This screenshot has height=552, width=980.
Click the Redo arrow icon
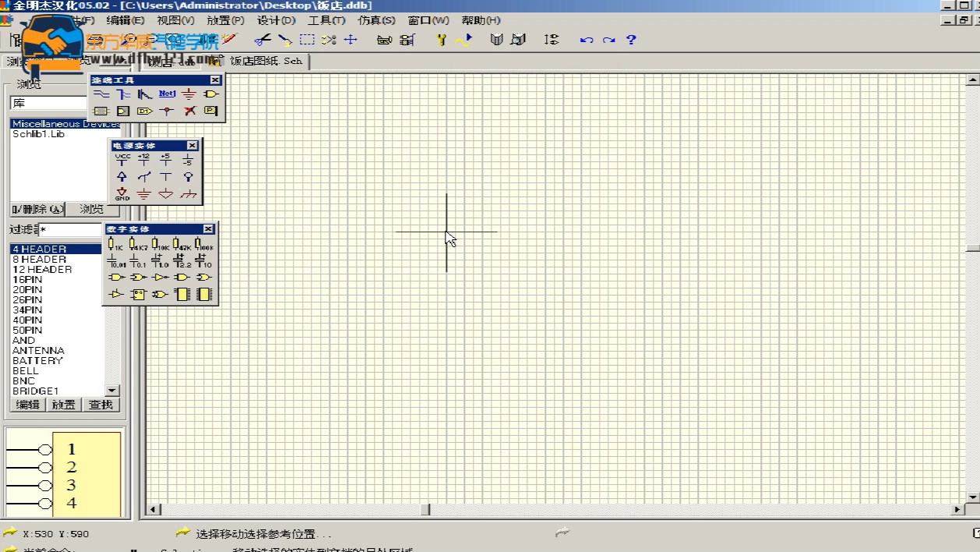609,40
